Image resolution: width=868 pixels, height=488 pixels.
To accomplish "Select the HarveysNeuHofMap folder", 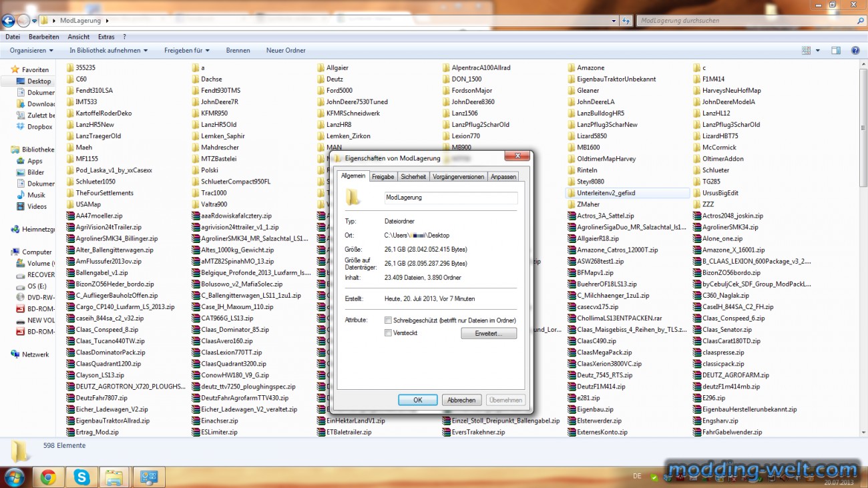I will coord(731,90).
